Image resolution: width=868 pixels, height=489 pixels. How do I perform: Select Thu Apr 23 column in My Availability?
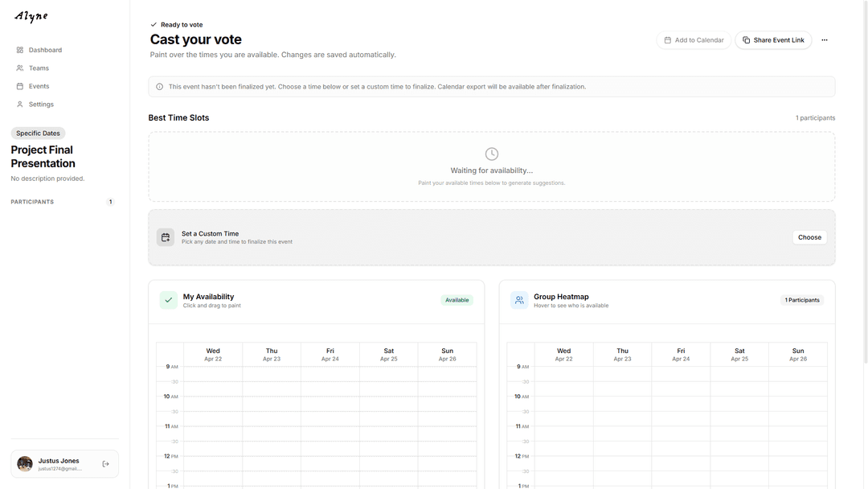point(272,355)
